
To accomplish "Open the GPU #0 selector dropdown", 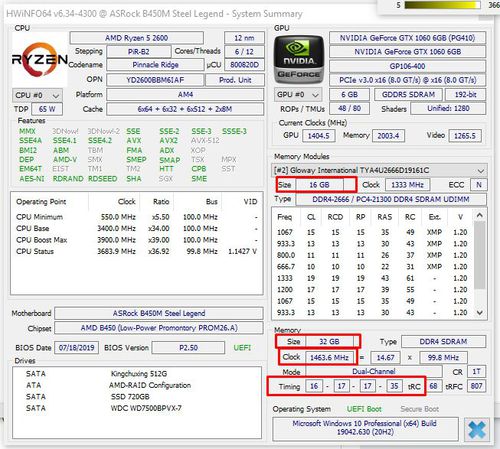I will [x=298, y=95].
